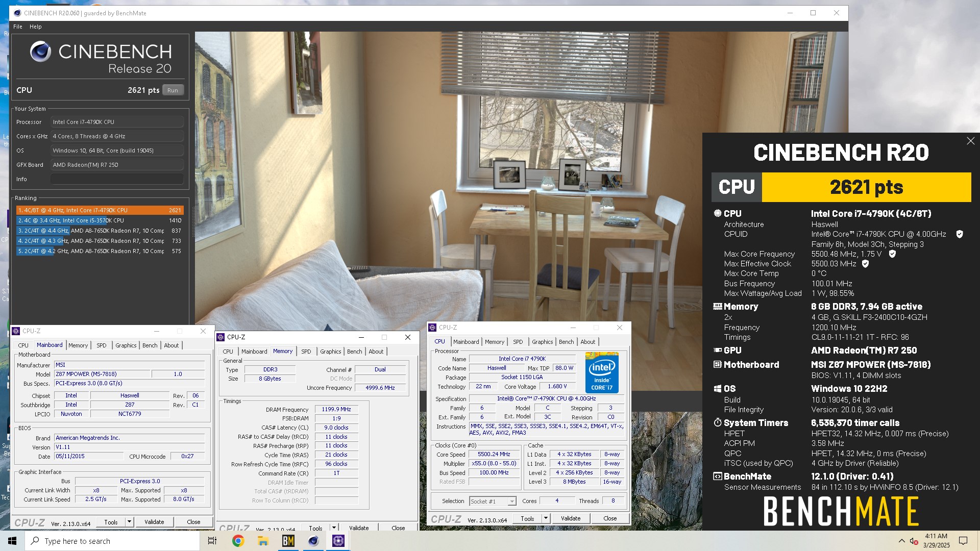Select ranking entry AMD A8-7650K scoring 733
Viewport: 980px width, 551px height.
click(x=100, y=241)
